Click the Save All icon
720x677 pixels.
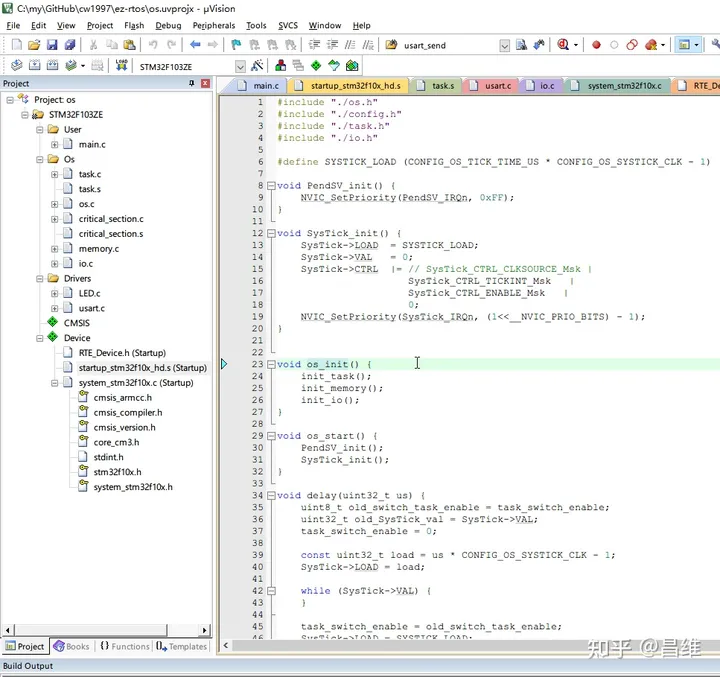(x=70, y=45)
